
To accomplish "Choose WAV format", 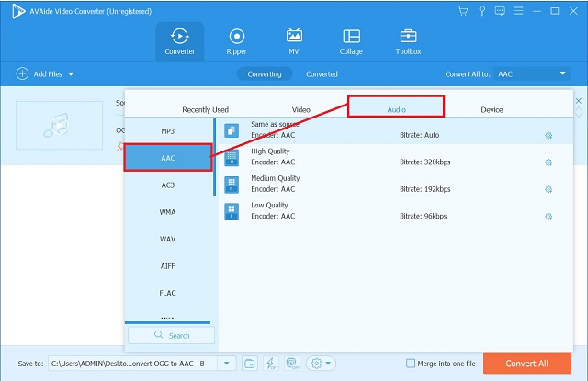I will (x=168, y=239).
